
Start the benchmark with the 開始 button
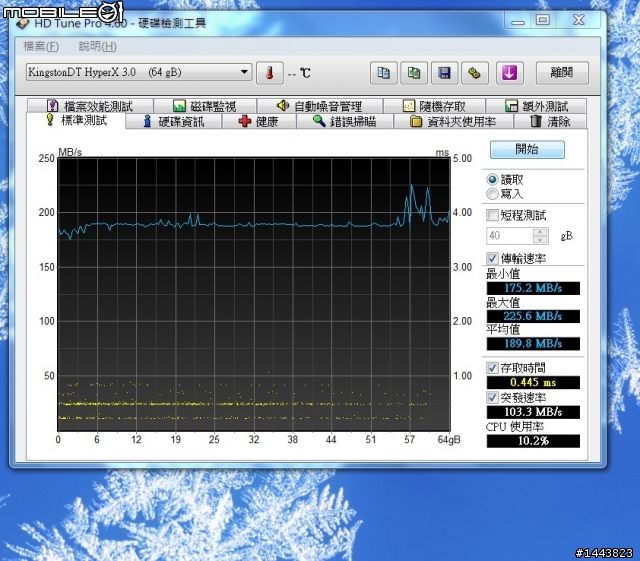(527, 149)
